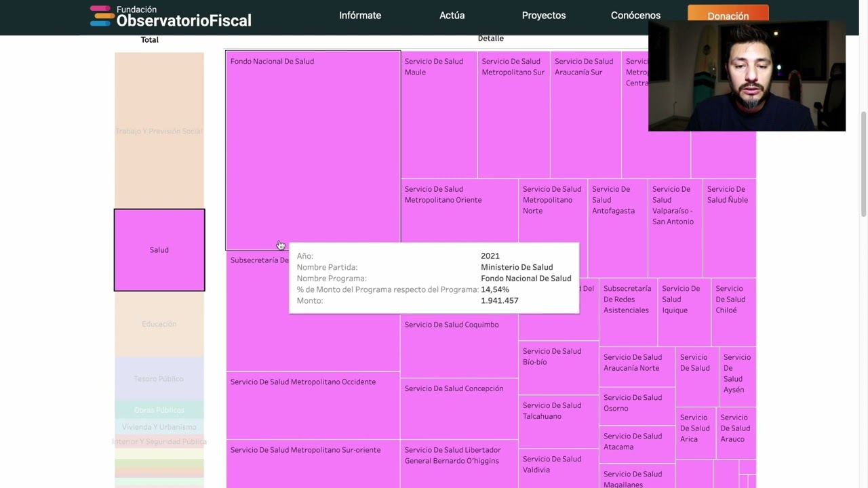
Task: Select Servicio De Salud Metropolitano Occidente tile
Action: [x=313, y=405]
